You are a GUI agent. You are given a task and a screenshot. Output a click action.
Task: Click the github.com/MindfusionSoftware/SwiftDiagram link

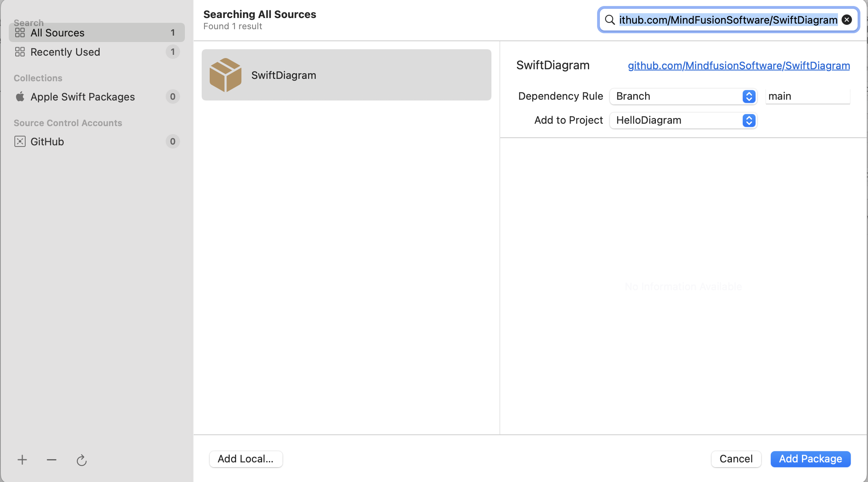coord(739,66)
